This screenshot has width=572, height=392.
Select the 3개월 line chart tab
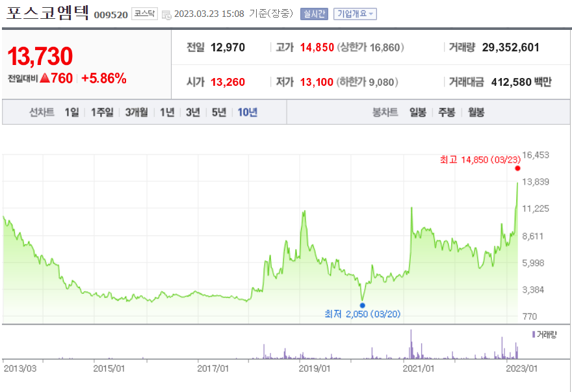coord(136,112)
